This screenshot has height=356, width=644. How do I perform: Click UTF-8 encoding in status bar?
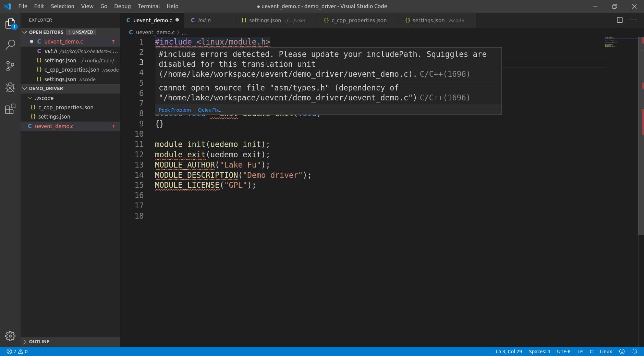point(563,352)
